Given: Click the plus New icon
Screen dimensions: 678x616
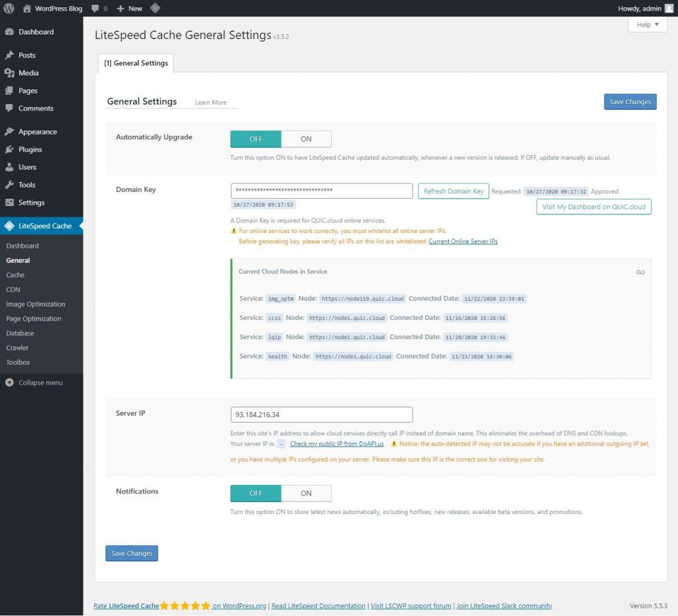Looking at the screenshot, I should 121,8.
